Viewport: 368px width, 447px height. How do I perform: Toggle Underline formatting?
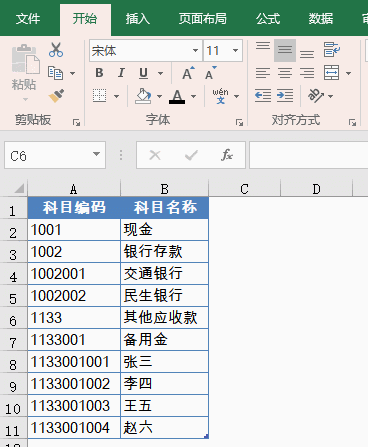(143, 73)
